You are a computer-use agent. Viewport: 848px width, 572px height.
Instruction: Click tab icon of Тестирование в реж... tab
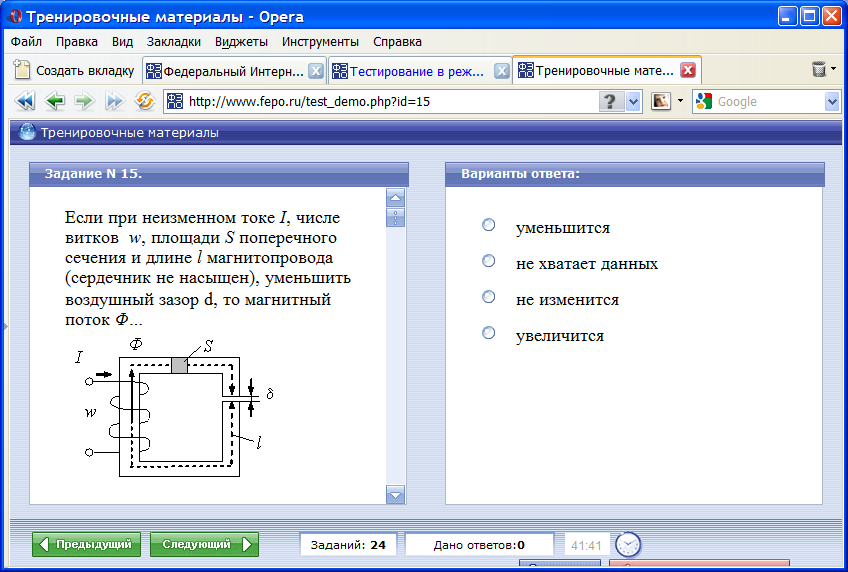(x=340, y=71)
